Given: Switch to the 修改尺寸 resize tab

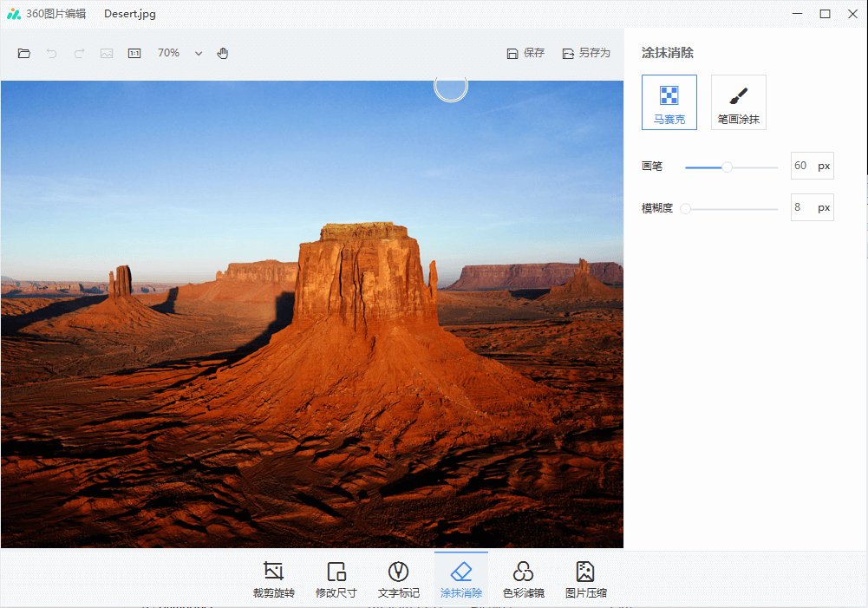Looking at the screenshot, I should coord(336,579).
